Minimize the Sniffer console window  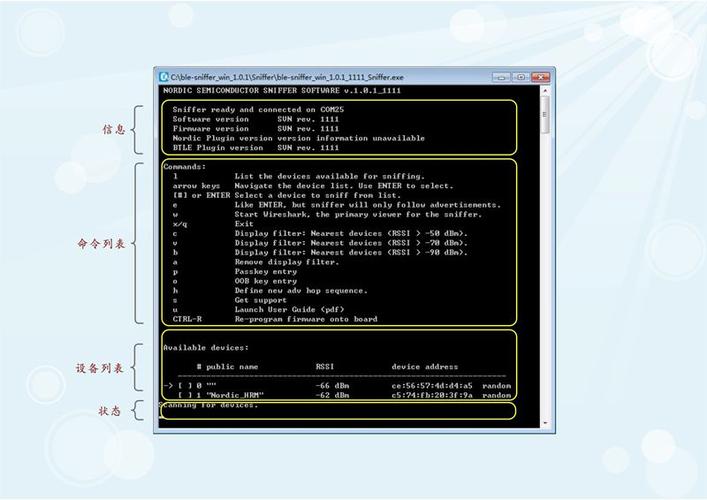(501, 77)
